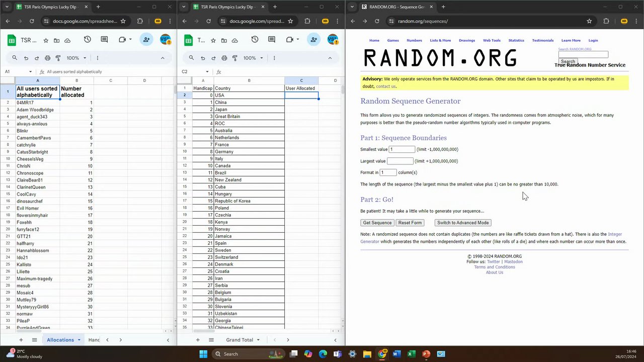This screenshot has width=644, height=362.
Task: Open comments in the left Sheets window
Action: point(104,40)
